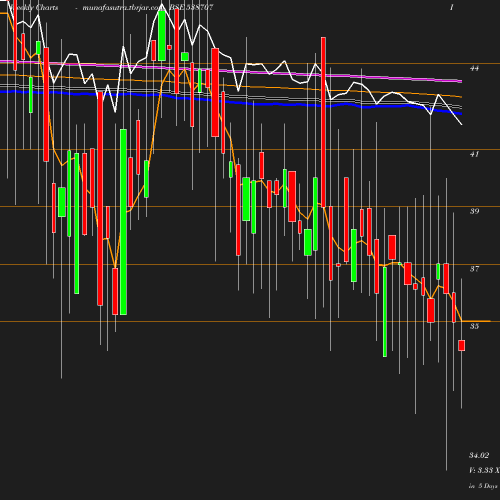Click the price axis label '37'
Screen dimensions: 500x500
[x=474, y=269]
